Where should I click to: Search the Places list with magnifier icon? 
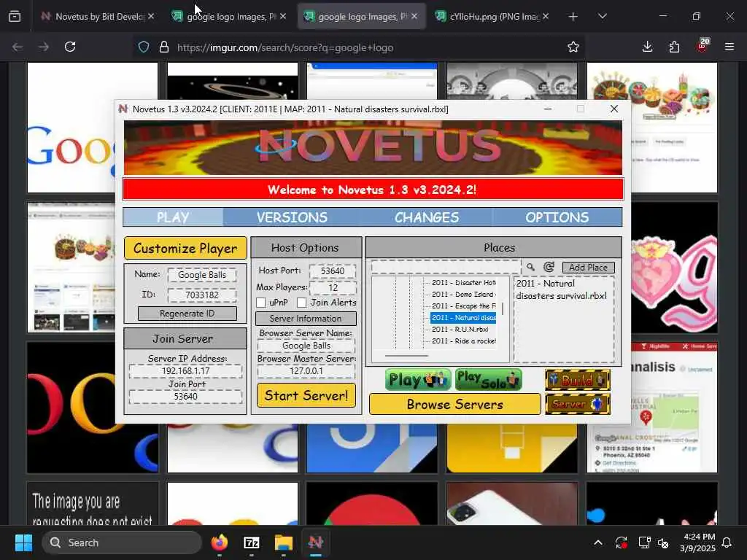(530, 267)
